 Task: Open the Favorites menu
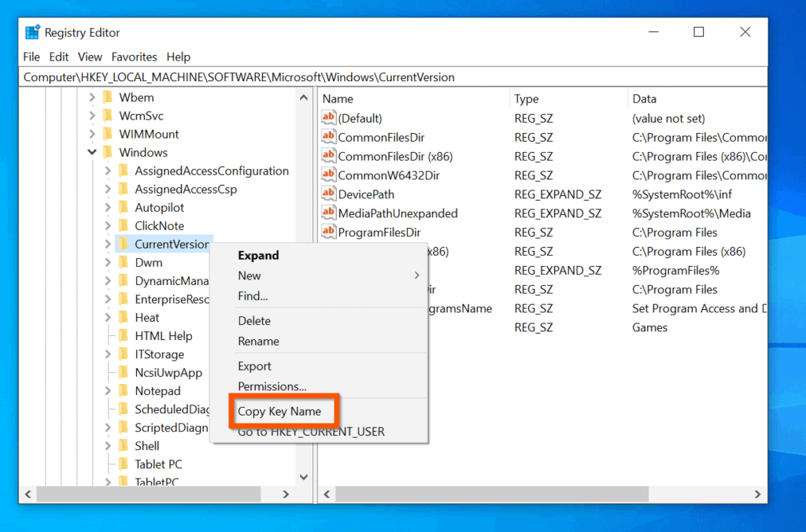134,57
